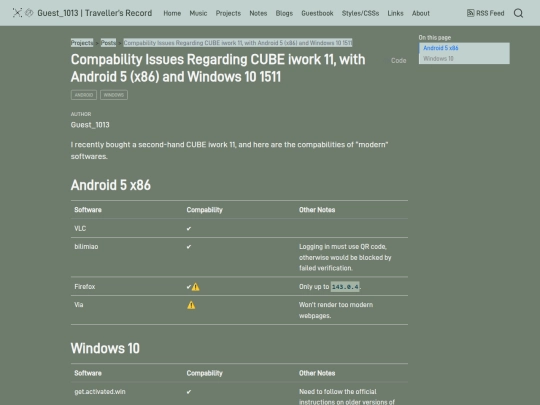The height and width of the screenshot is (405, 540).
Task: Click the author name Guest_1013
Action: 90,125
